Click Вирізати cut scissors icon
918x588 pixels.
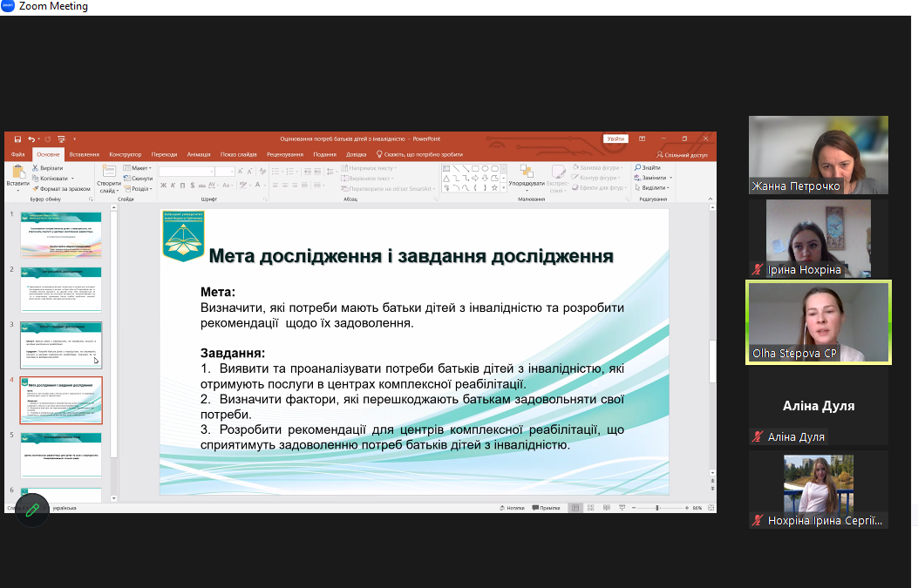click(x=35, y=168)
